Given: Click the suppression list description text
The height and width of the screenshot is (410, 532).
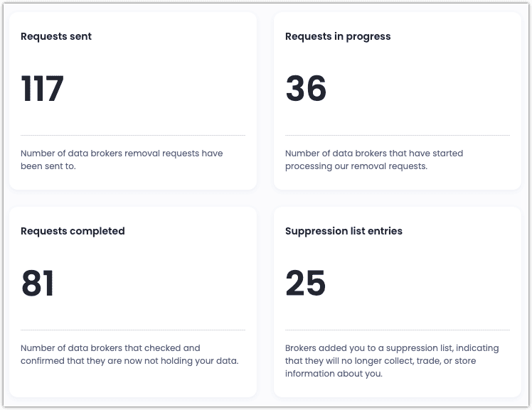Looking at the screenshot, I should coord(392,361).
